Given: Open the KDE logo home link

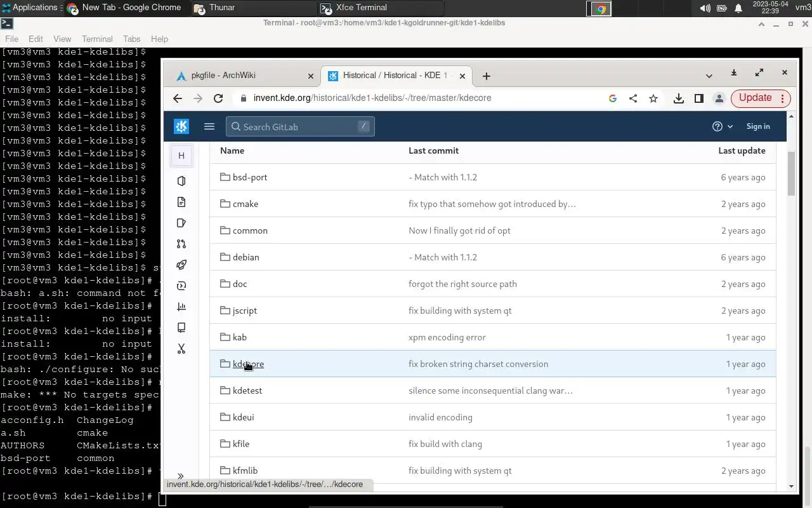Looking at the screenshot, I should [181, 126].
